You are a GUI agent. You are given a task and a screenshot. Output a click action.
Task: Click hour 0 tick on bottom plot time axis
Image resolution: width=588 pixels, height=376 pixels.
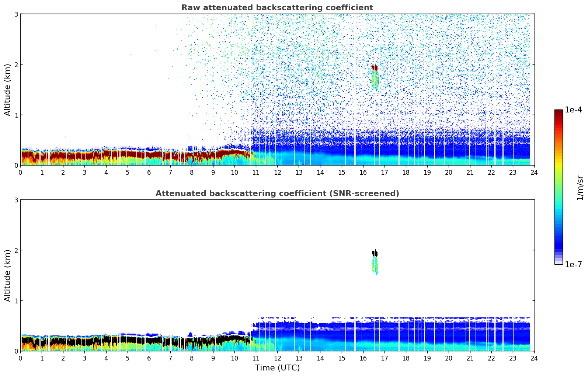(x=20, y=358)
